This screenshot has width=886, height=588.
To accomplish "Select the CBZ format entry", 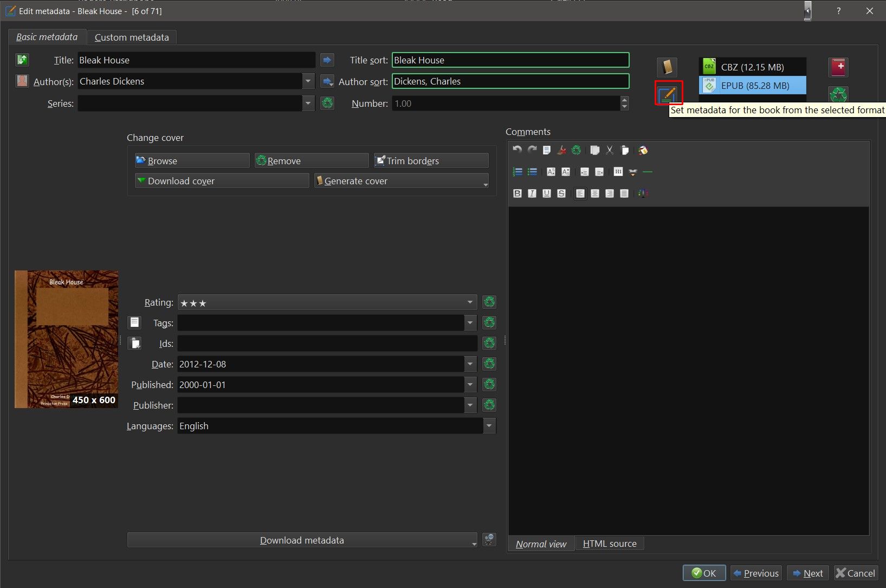I will pyautogui.click(x=753, y=67).
